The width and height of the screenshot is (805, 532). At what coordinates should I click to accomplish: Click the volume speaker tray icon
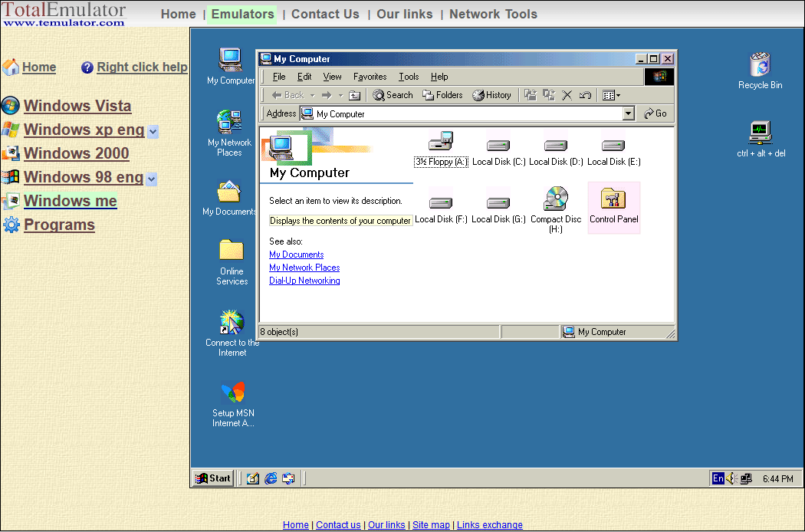[x=731, y=478]
